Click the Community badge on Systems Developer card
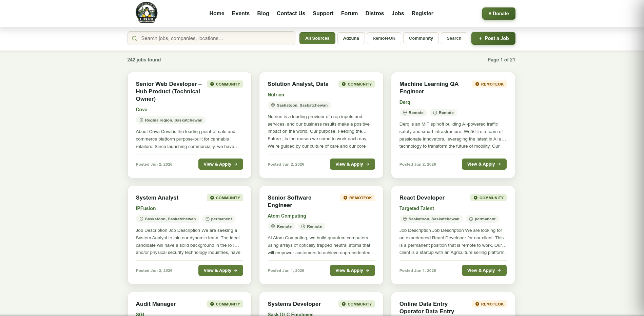The width and height of the screenshot is (644, 316). (x=357, y=304)
